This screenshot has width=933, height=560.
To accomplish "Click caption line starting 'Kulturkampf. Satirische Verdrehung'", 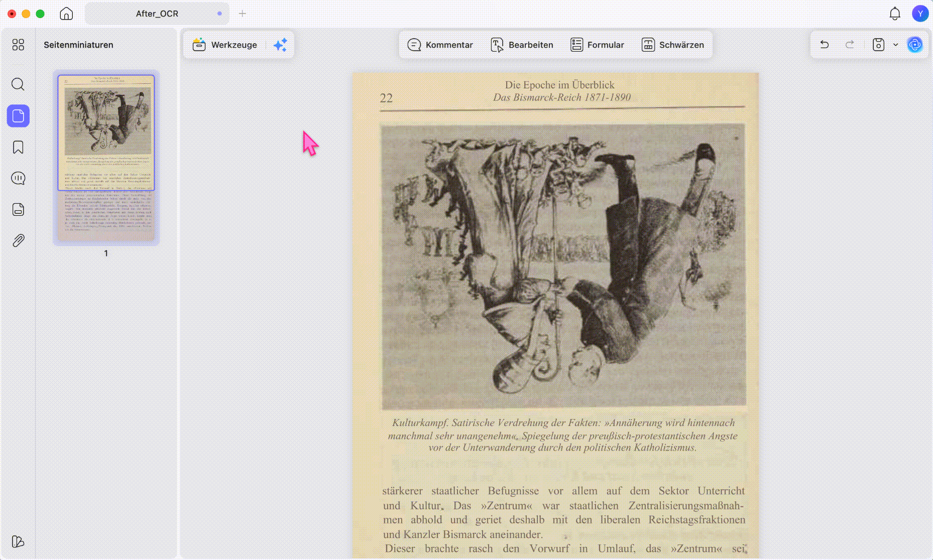I will (x=563, y=423).
